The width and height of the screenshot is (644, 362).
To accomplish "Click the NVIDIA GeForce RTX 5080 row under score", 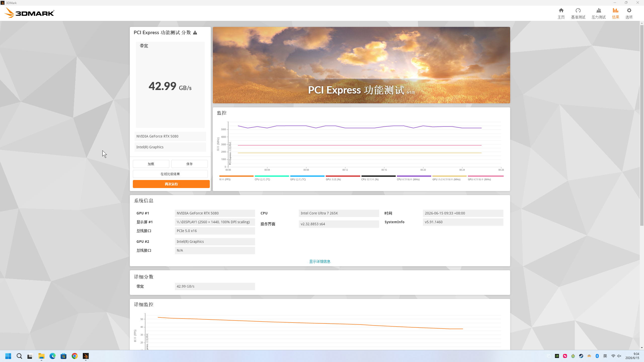I will [x=170, y=136].
